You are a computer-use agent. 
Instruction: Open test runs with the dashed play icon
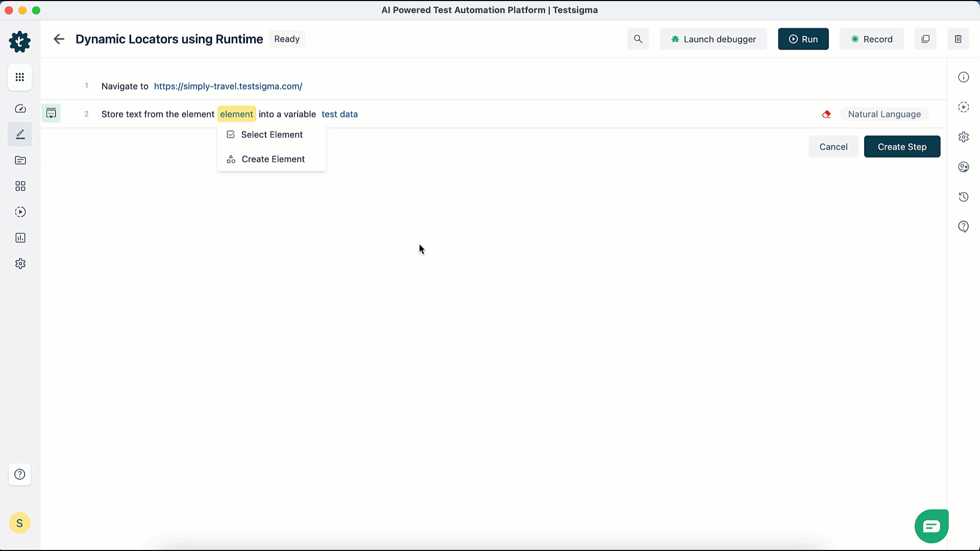click(20, 212)
